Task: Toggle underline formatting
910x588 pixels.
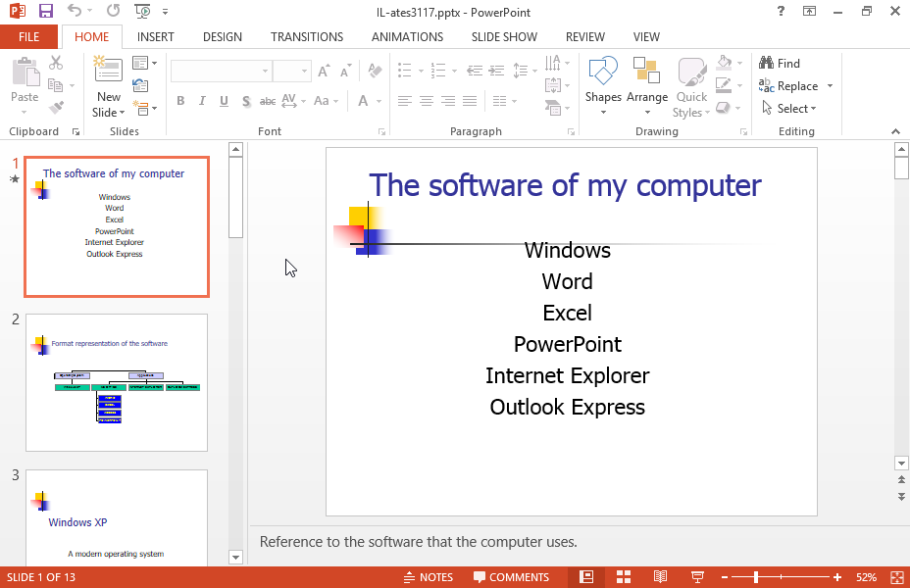Action: [x=224, y=101]
